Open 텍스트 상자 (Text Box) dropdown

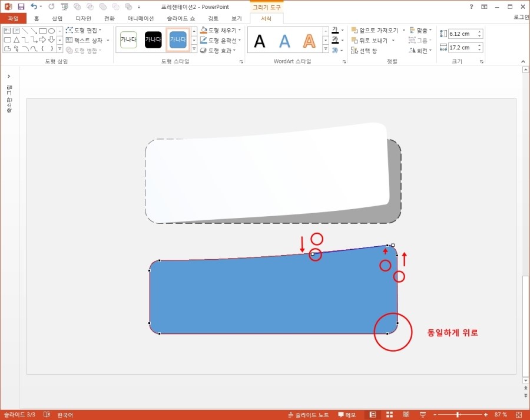tap(88, 41)
